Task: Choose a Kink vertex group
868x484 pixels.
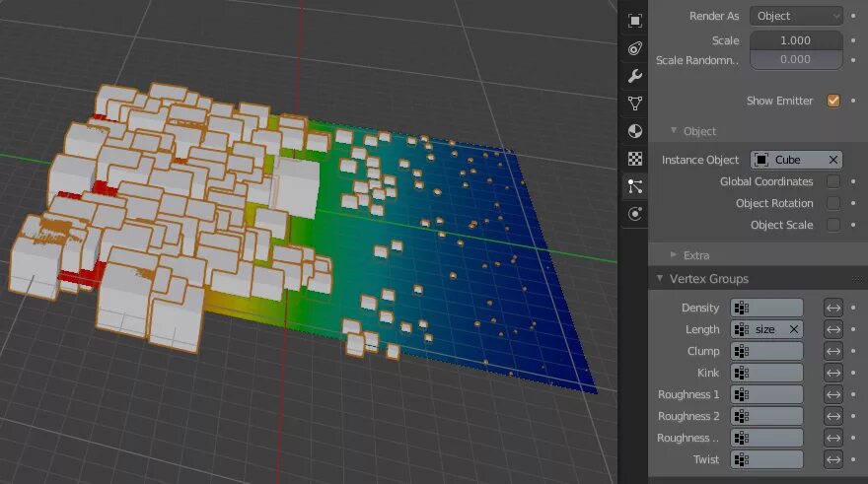Action: coord(766,373)
